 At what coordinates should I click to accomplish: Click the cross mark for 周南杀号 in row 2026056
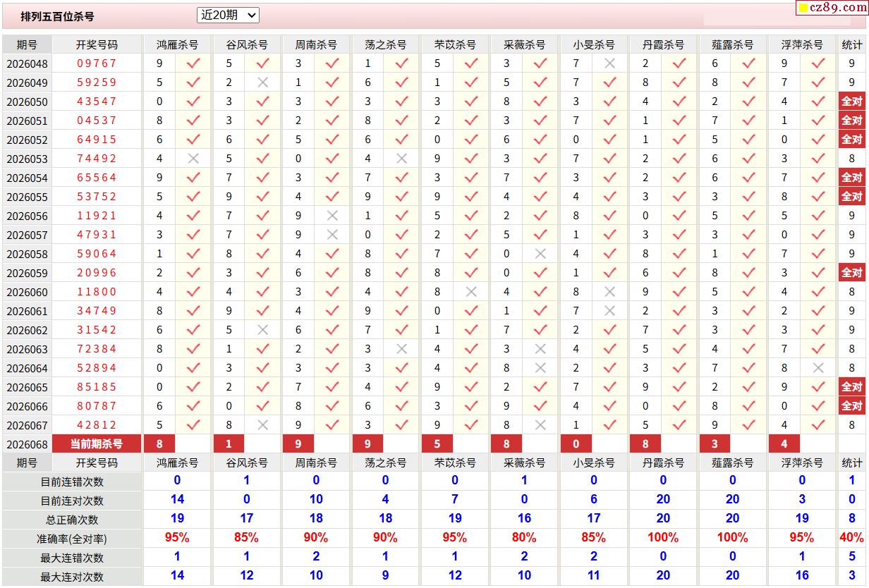(332, 215)
